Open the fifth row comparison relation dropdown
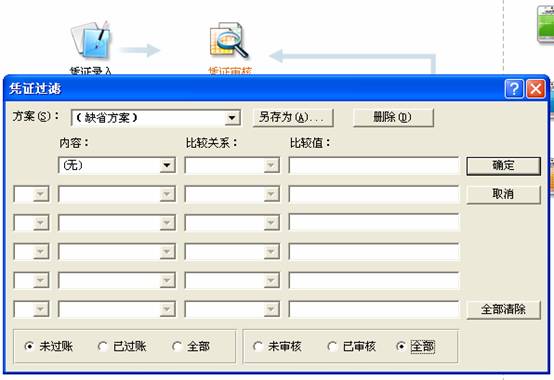 tap(271, 281)
